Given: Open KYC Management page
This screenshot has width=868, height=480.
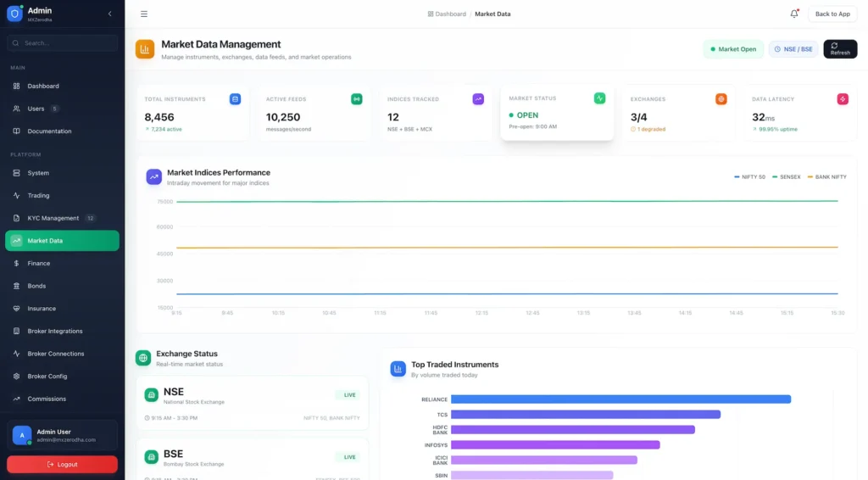Looking at the screenshot, I should (62, 218).
